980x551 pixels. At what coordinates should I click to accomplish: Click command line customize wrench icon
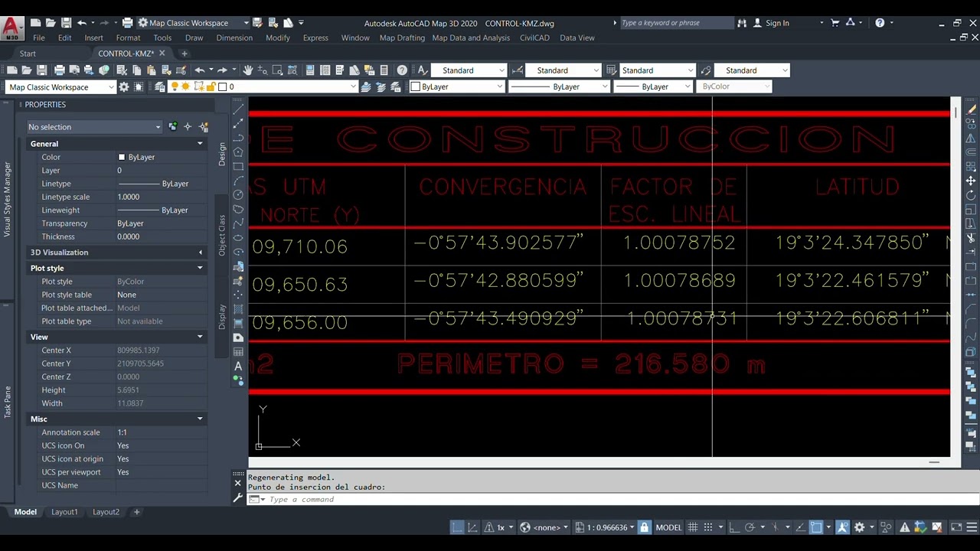tap(237, 498)
